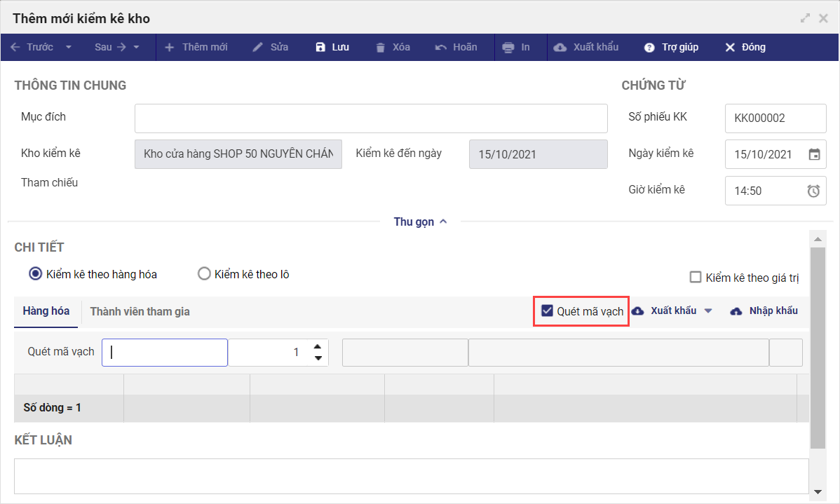
Task: Focus the Quét mã vạch barcode input
Action: click(x=165, y=353)
